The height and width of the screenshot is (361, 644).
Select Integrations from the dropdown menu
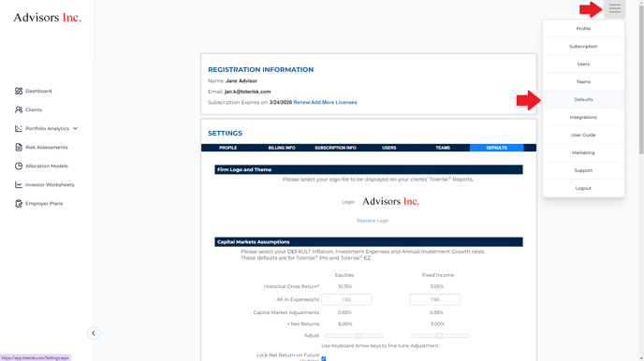(583, 117)
